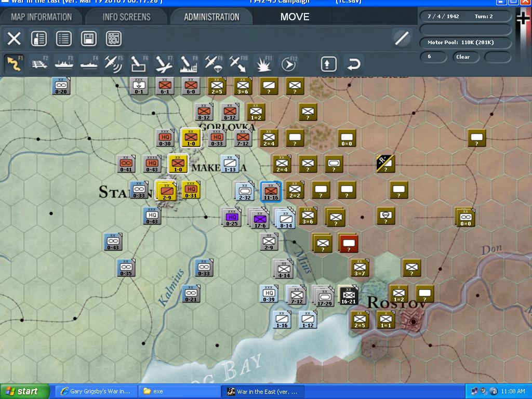The width and height of the screenshot is (532, 399).
Task: Select the 8-14 unit stack
Action: click(285, 219)
